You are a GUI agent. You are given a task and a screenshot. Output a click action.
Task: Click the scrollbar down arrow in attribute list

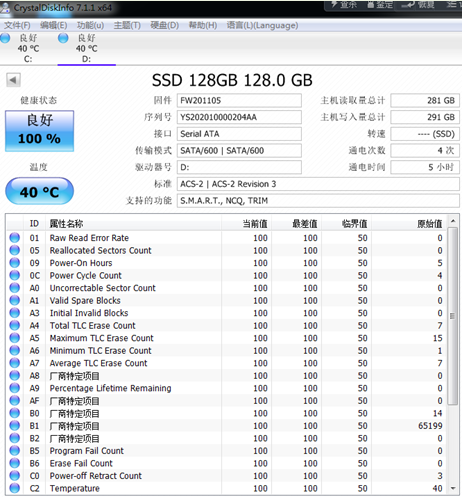pos(453,488)
